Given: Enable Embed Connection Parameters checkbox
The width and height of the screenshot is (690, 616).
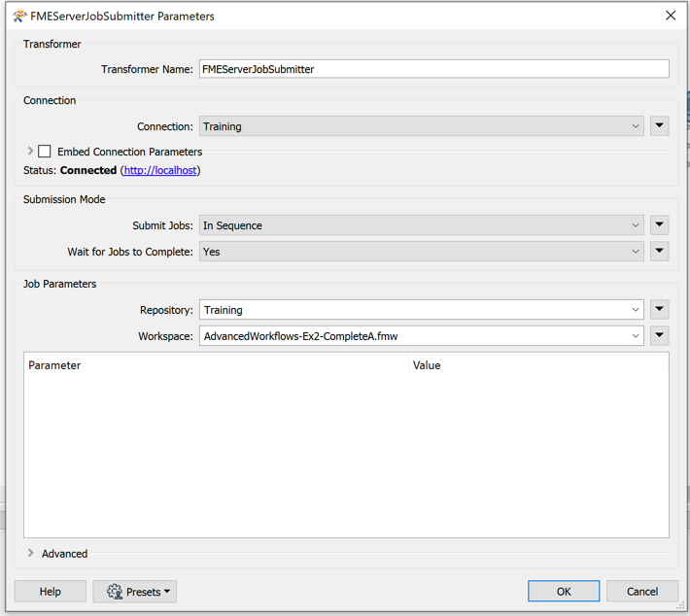Looking at the screenshot, I should [x=44, y=152].
